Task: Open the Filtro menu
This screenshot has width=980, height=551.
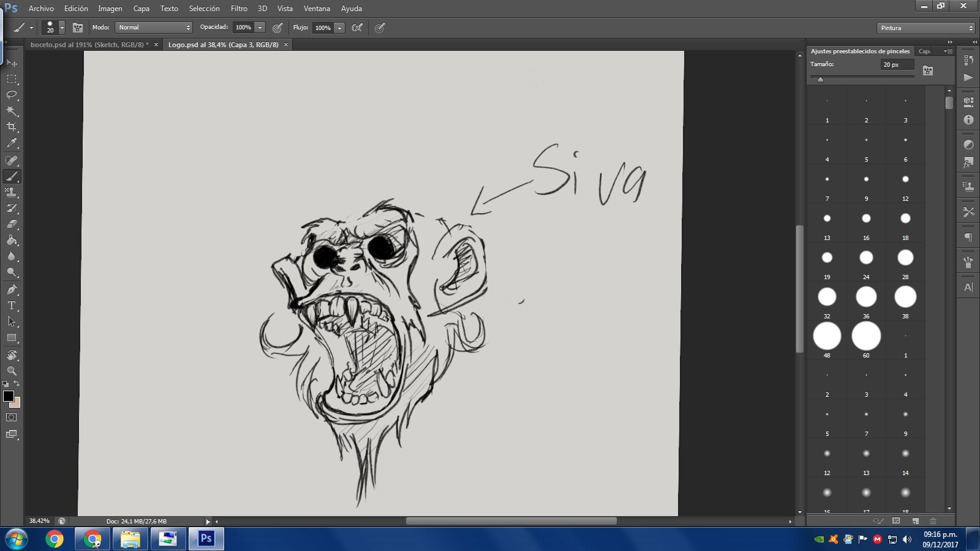Action: pos(239,9)
